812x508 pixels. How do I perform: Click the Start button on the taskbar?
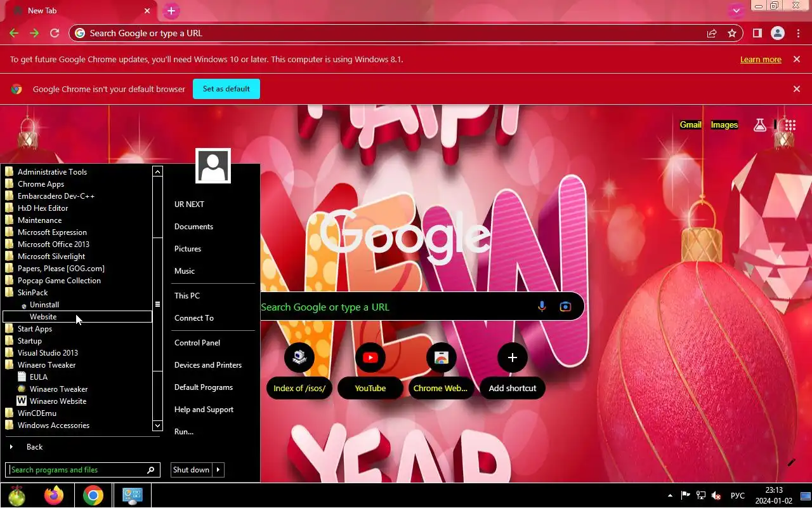pyautogui.click(x=17, y=496)
